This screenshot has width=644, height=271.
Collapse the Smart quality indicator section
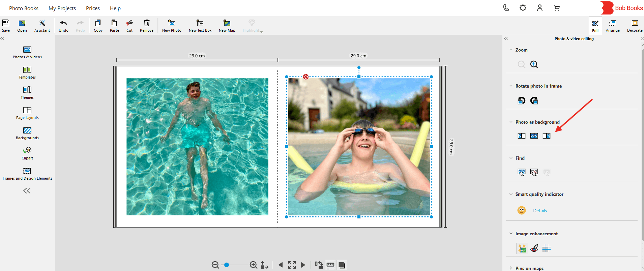click(x=511, y=194)
